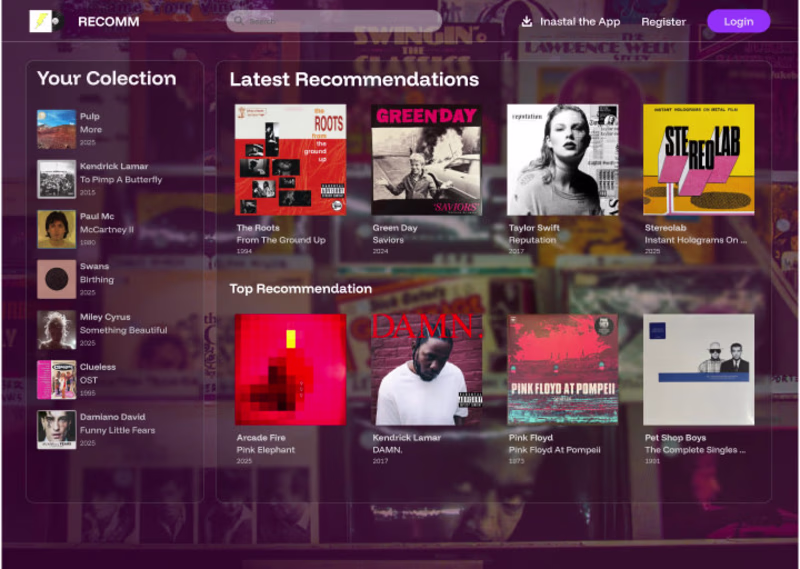
Task: Click the RECOMM lightning bolt logo
Action: coord(46,21)
